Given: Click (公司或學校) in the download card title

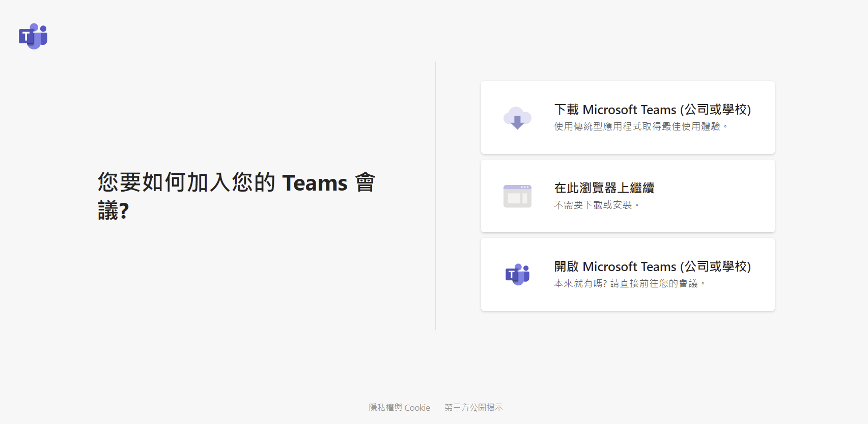Looking at the screenshot, I should 715,110.
